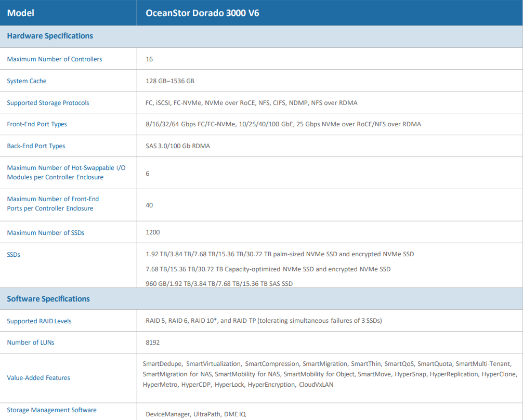Select the I/O modules value "6"
Image resolution: width=523 pixels, height=420 pixels.
[148, 174]
